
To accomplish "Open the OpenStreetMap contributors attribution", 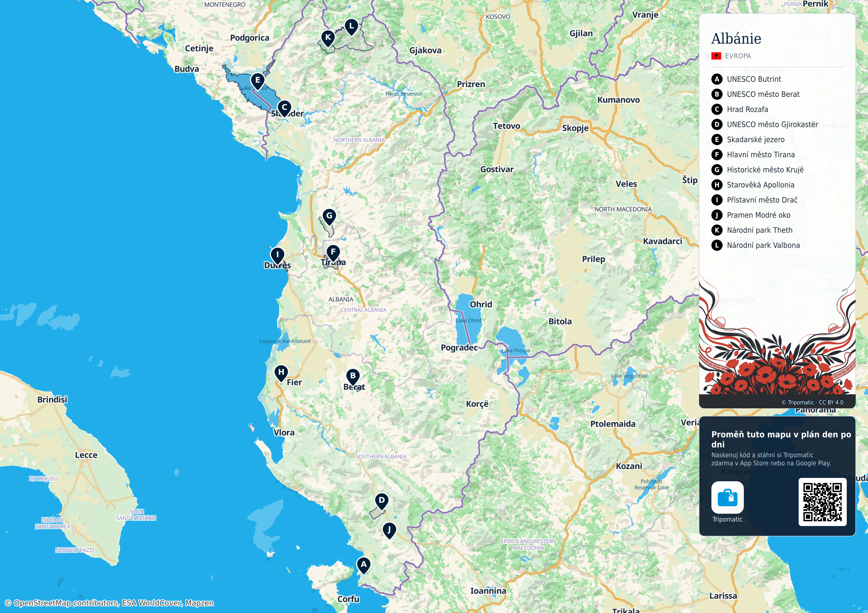I will 109,603.
